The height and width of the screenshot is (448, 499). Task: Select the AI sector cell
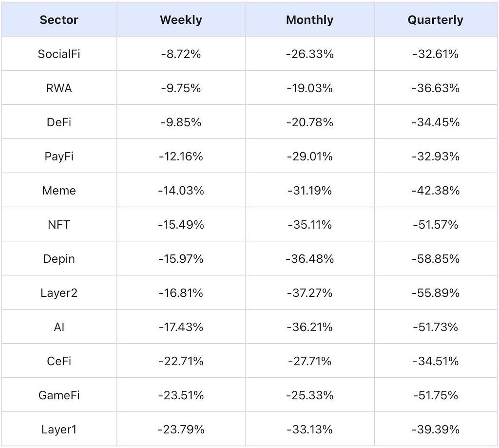pos(59,327)
